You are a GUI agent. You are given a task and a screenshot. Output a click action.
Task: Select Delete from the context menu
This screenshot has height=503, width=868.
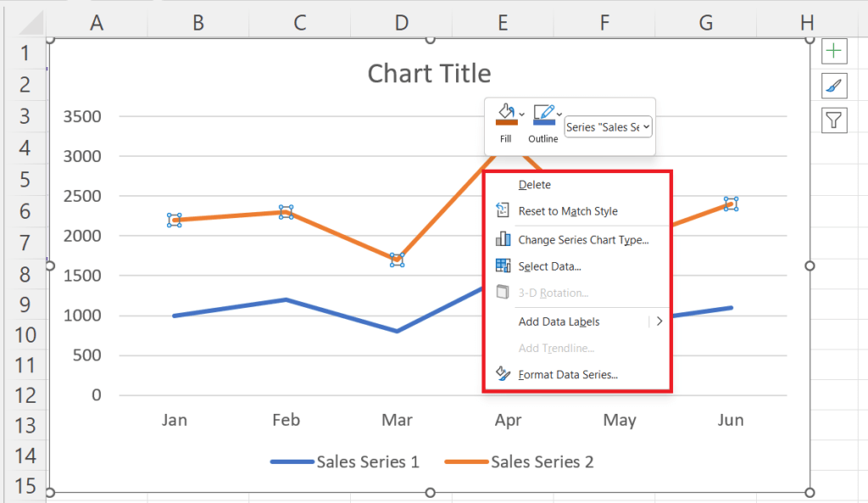pos(535,184)
